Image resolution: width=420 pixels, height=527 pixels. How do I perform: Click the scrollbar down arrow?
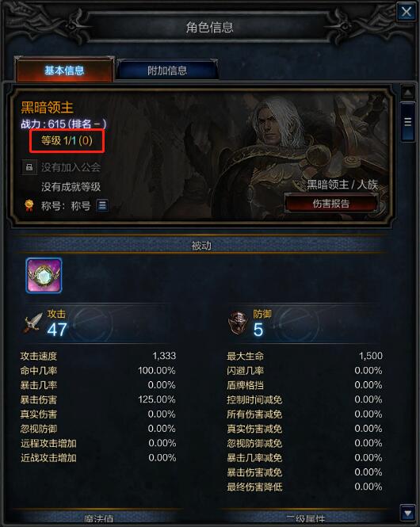407,514
